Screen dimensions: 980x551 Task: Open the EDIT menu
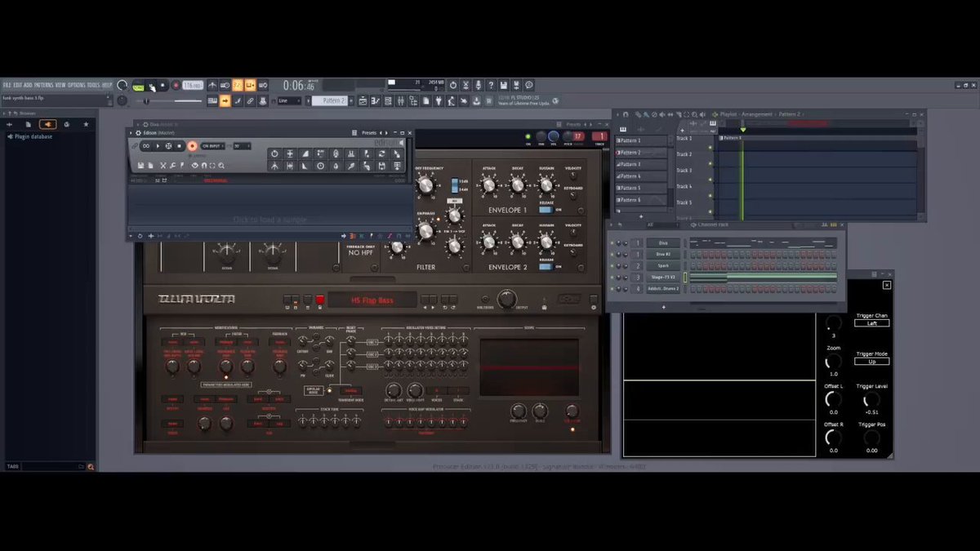(x=17, y=85)
